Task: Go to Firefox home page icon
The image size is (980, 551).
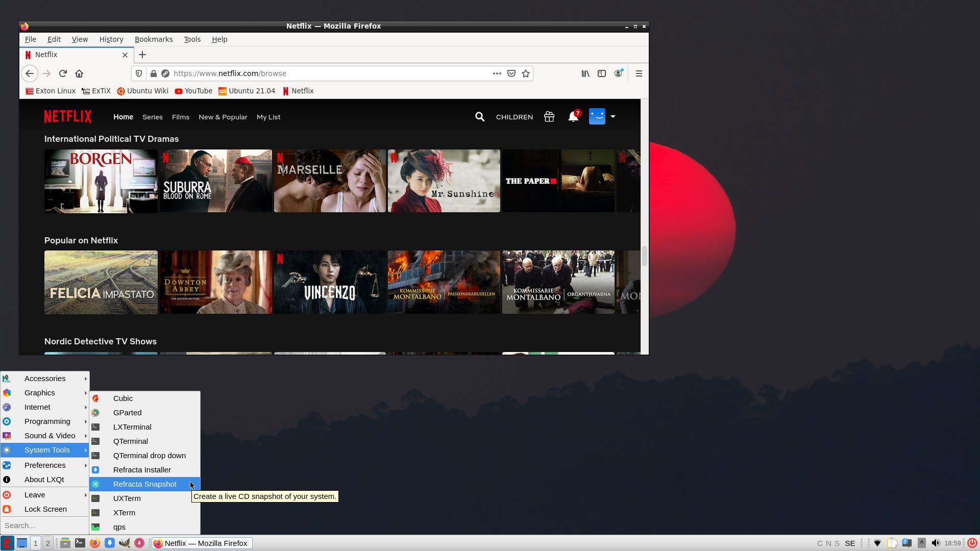Action: [x=79, y=73]
